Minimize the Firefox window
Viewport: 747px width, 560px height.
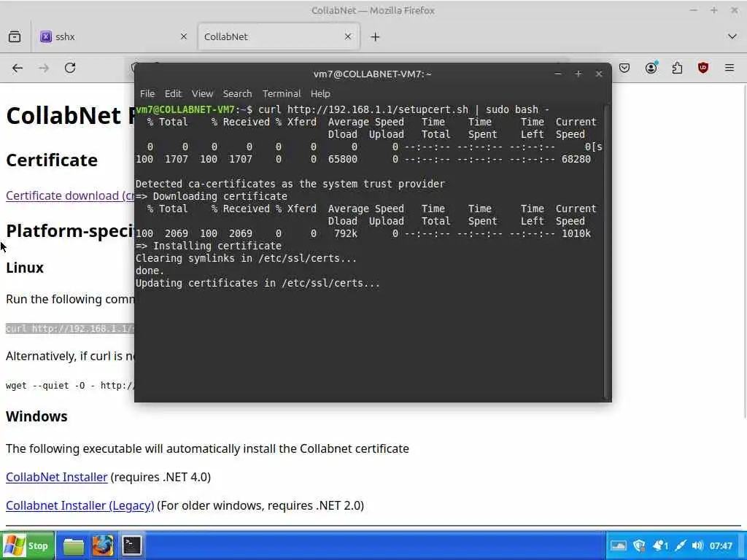coord(694,10)
